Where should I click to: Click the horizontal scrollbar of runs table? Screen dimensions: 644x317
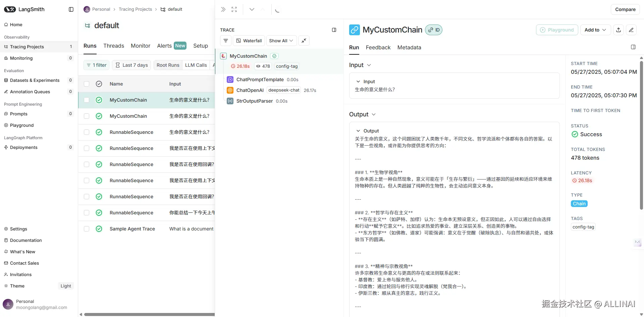pyautogui.click(x=149, y=314)
